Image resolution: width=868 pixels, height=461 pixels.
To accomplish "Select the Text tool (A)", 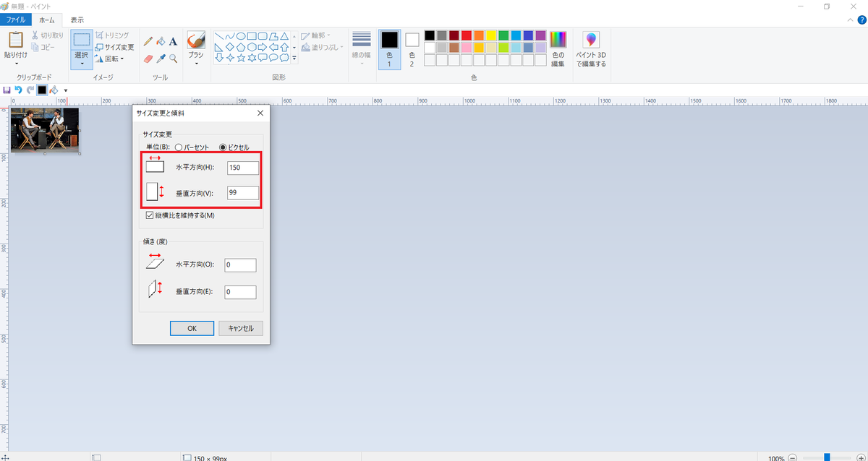I will point(173,41).
